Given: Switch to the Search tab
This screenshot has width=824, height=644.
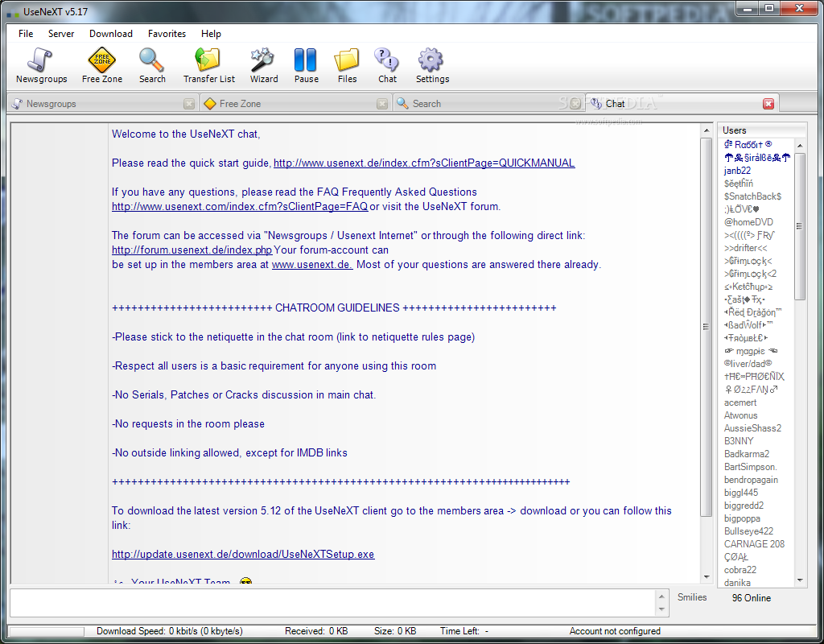Looking at the screenshot, I should 488,104.
